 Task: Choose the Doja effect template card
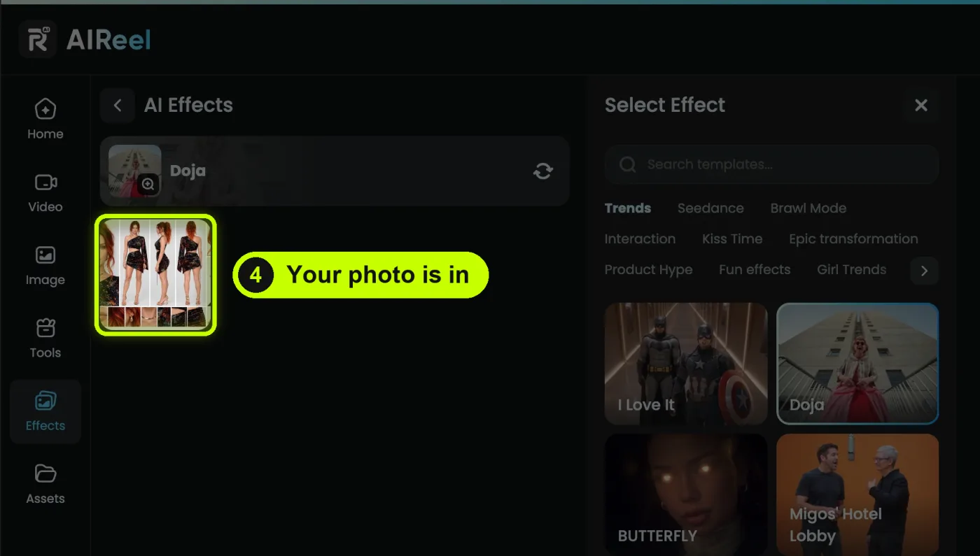pyautogui.click(x=857, y=364)
